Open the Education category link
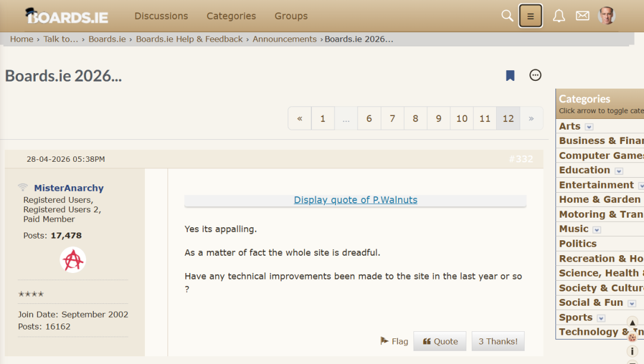Viewport: 644px width, 364px height. tap(585, 170)
